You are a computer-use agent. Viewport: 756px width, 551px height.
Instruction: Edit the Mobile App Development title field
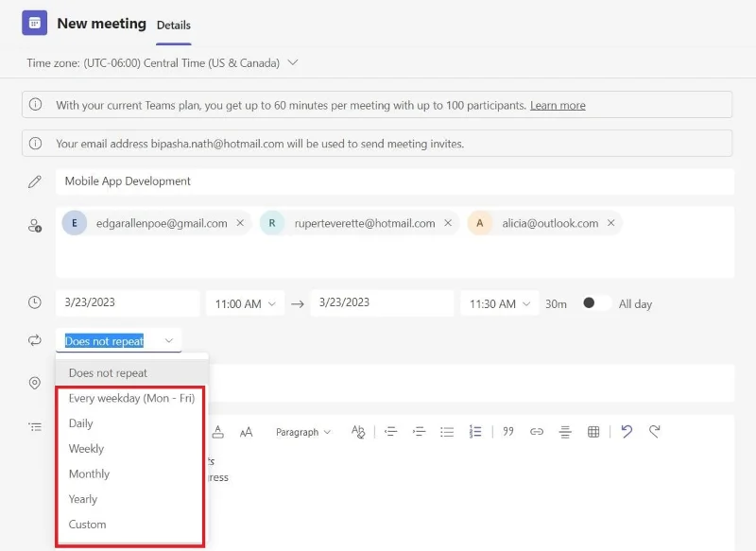(394, 181)
